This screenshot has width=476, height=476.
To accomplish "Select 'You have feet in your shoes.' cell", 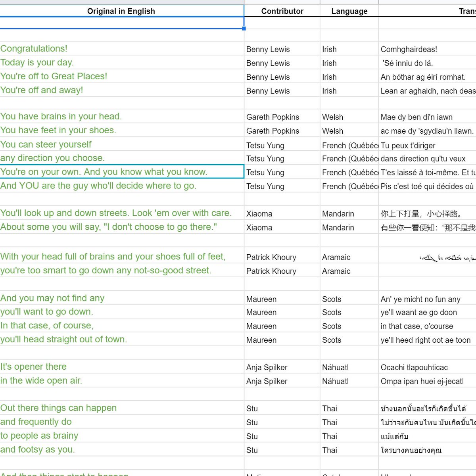I will [x=121, y=130].
